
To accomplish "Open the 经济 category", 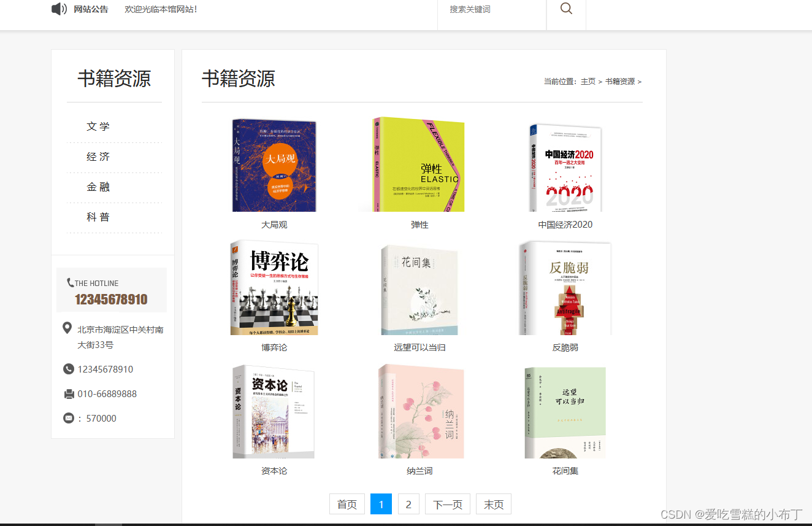I will [98, 157].
